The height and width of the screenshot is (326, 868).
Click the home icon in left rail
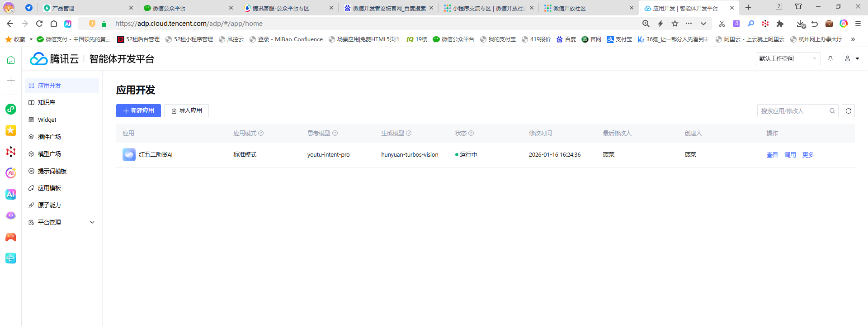click(11, 60)
